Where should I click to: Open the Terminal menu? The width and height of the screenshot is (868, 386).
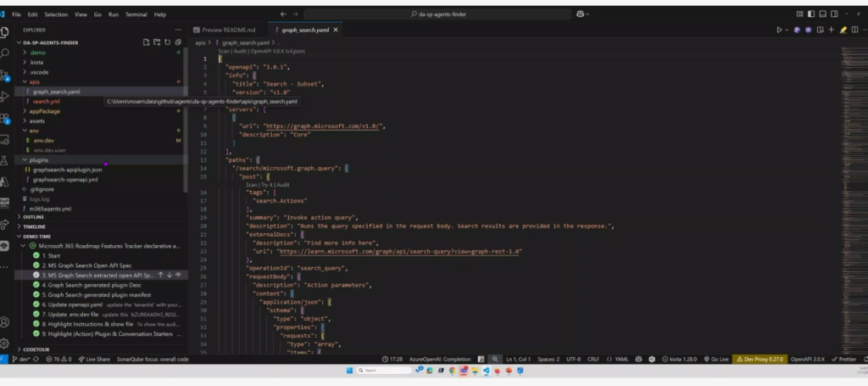click(x=136, y=14)
